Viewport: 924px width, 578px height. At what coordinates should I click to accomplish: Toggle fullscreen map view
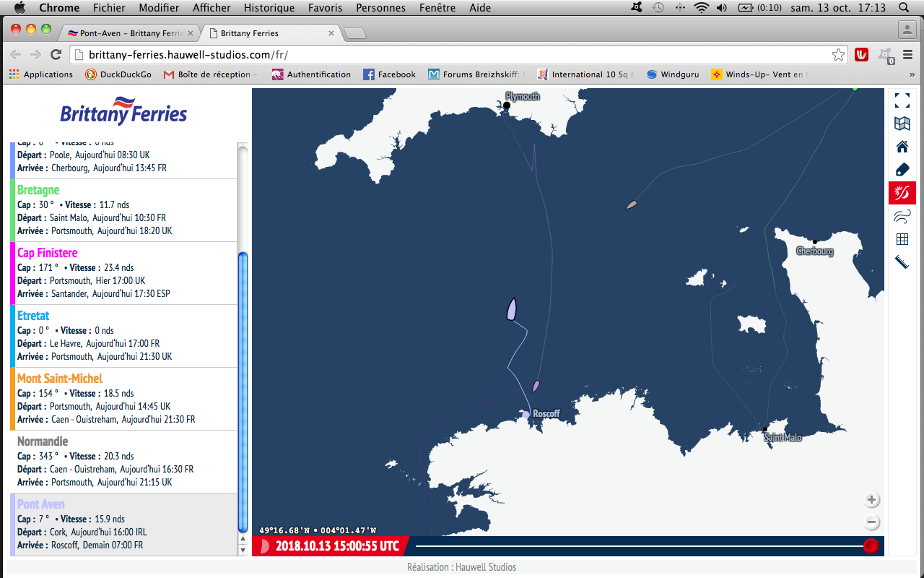click(x=902, y=100)
